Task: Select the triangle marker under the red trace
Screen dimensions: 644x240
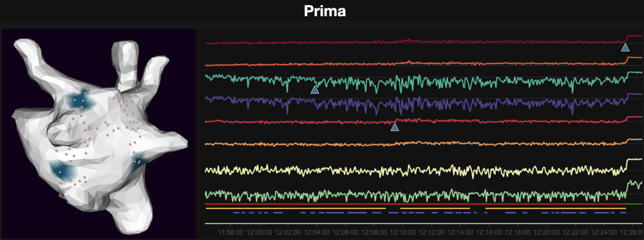Action: [395, 127]
